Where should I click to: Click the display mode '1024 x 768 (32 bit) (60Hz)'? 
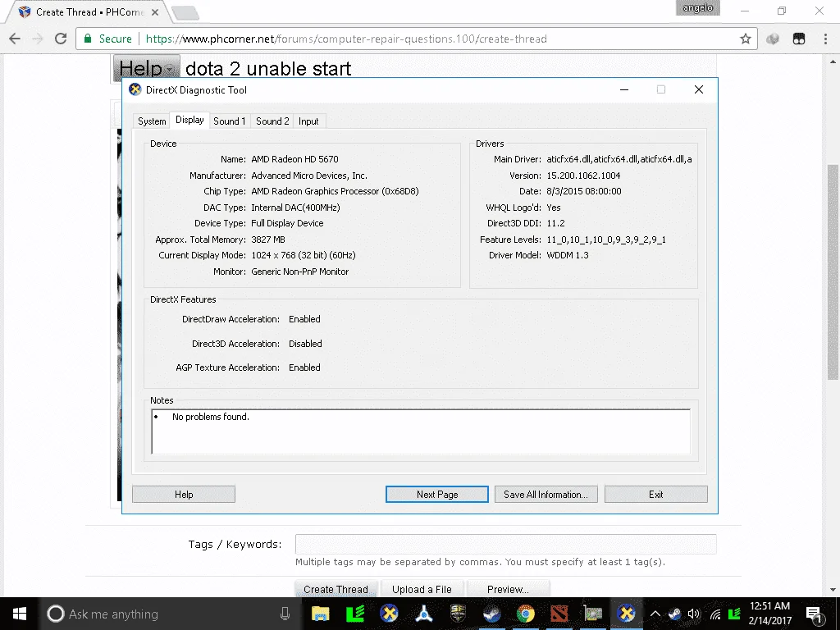pyautogui.click(x=304, y=255)
